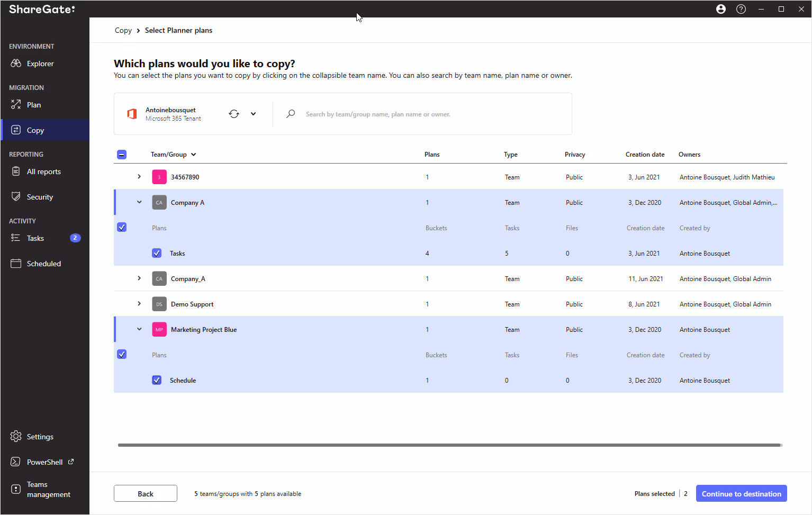Viewport: 812px width, 515px height.
Task: Click the Teams management icon
Action: coord(16,489)
